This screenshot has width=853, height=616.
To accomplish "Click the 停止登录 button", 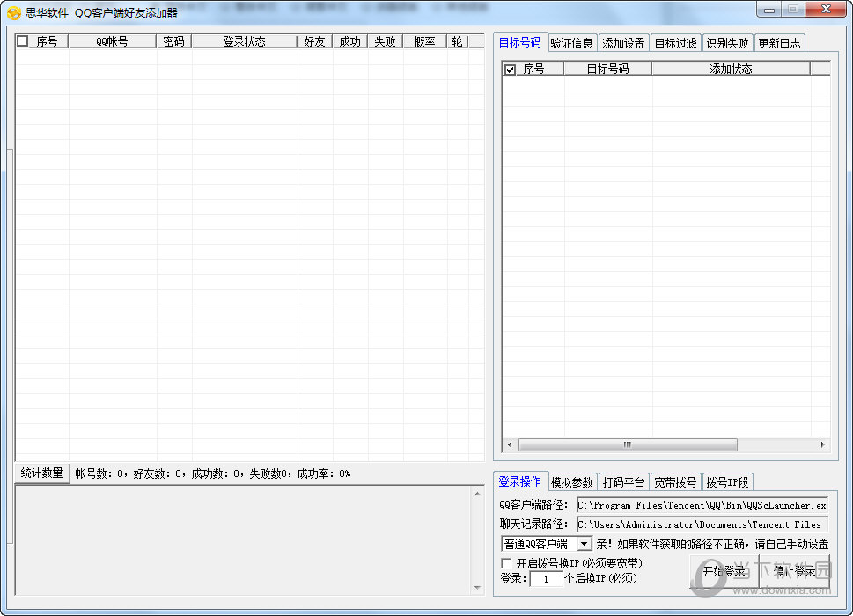I will [x=794, y=571].
